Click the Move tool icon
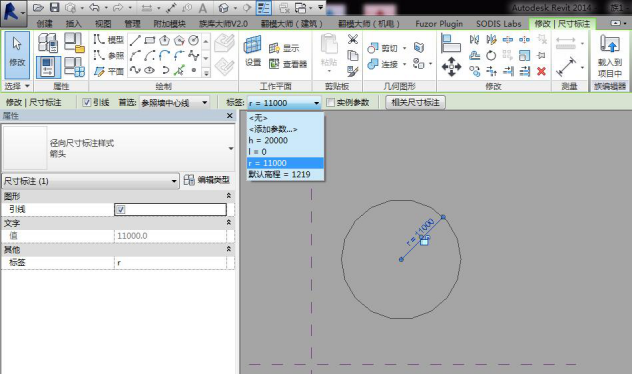Viewport: 632px width, 374px height. point(451,66)
